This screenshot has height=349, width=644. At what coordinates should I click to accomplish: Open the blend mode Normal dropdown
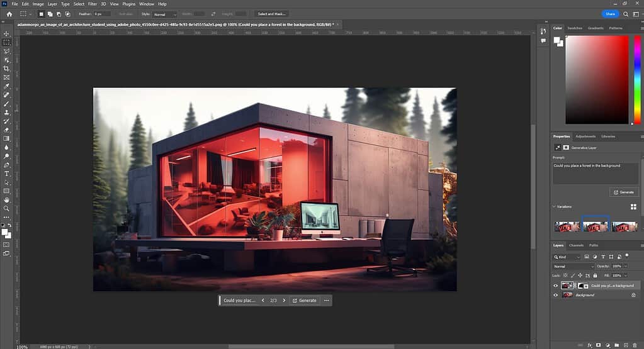pyautogui.click(x=573, y=267)
